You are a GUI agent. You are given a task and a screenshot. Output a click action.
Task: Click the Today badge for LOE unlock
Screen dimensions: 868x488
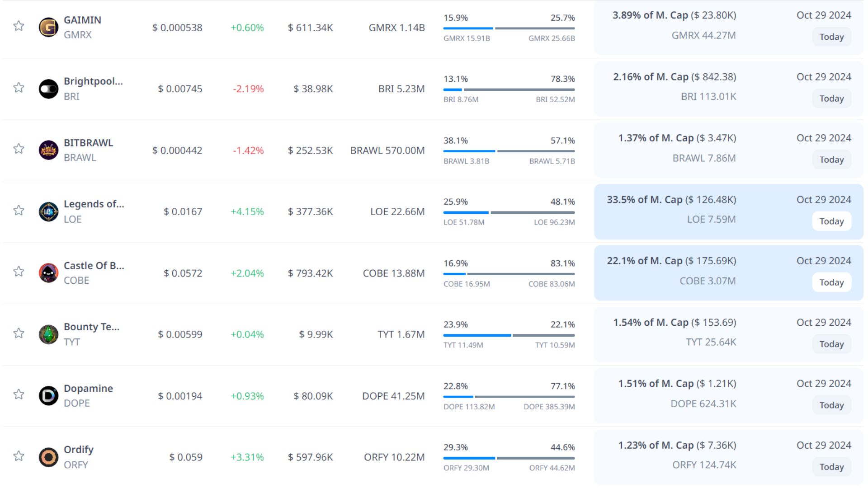(x=831, y=221)
